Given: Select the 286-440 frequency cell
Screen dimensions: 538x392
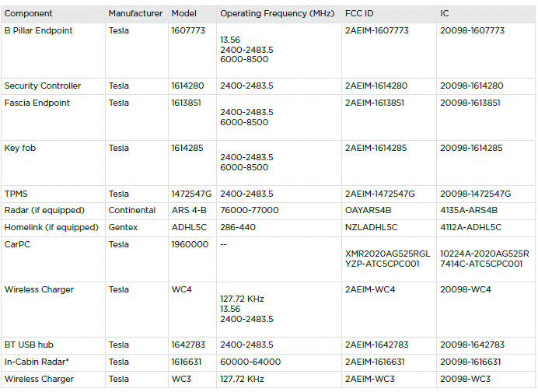Looking at the screenshot, I should [239, 228].
